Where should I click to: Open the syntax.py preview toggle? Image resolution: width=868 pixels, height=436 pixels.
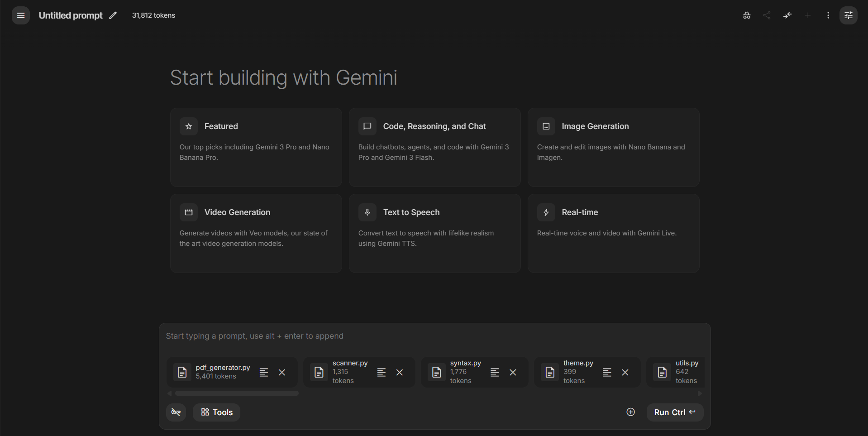[x=495, y=372]
